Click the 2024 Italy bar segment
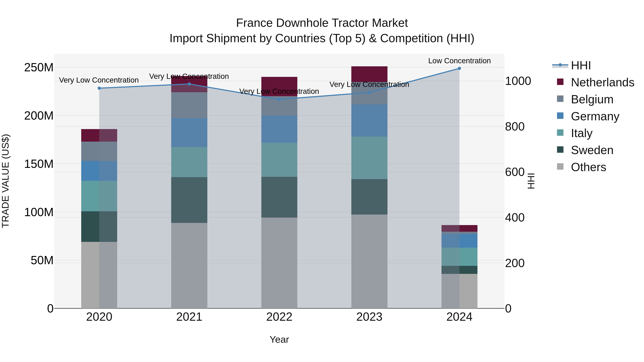The width and height of the screenshot is (644, 362). click(x=460, y=257)
